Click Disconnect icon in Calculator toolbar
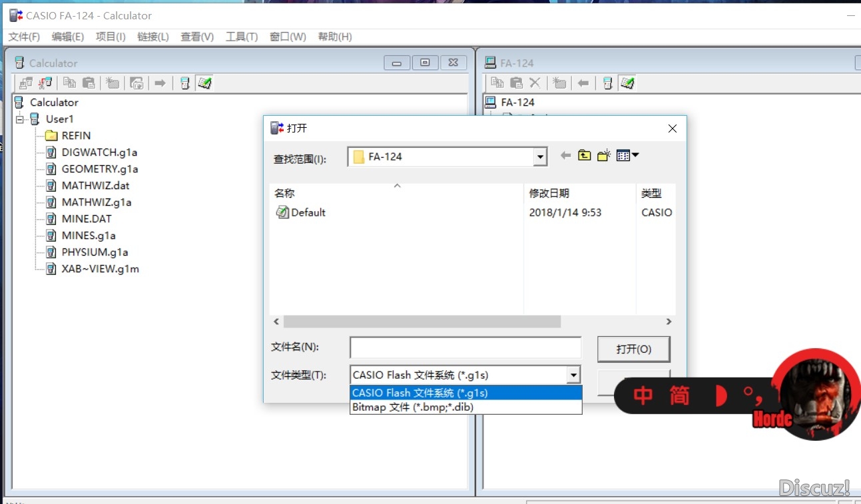The image size is (861, 504). click(x=45, y=83)
